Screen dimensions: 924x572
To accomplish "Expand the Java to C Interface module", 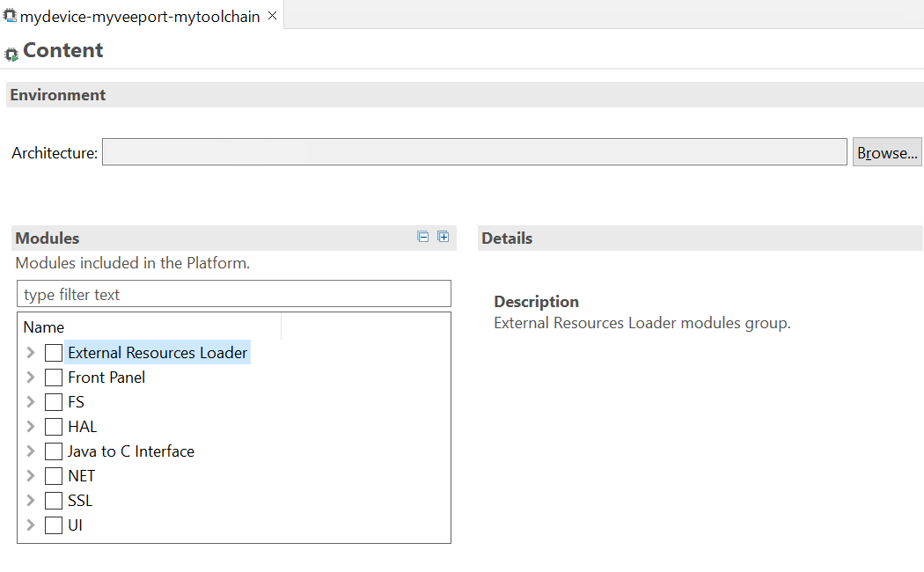I will click(29, 451).
